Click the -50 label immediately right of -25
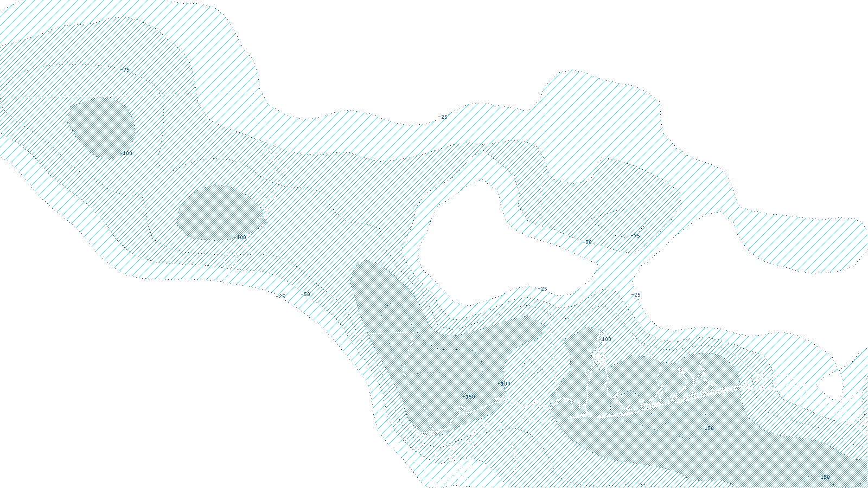Screen dimensions: 868x488 click(305, 294)
